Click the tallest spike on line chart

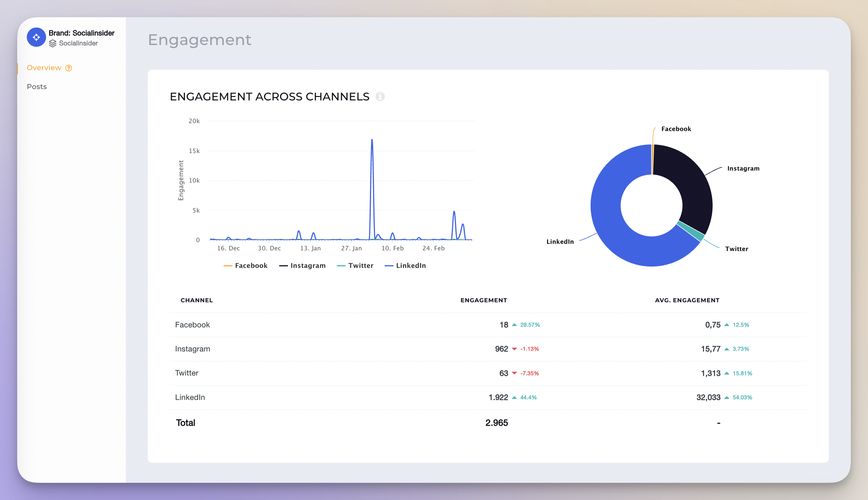pyautogui.click(x=372, y=140)
